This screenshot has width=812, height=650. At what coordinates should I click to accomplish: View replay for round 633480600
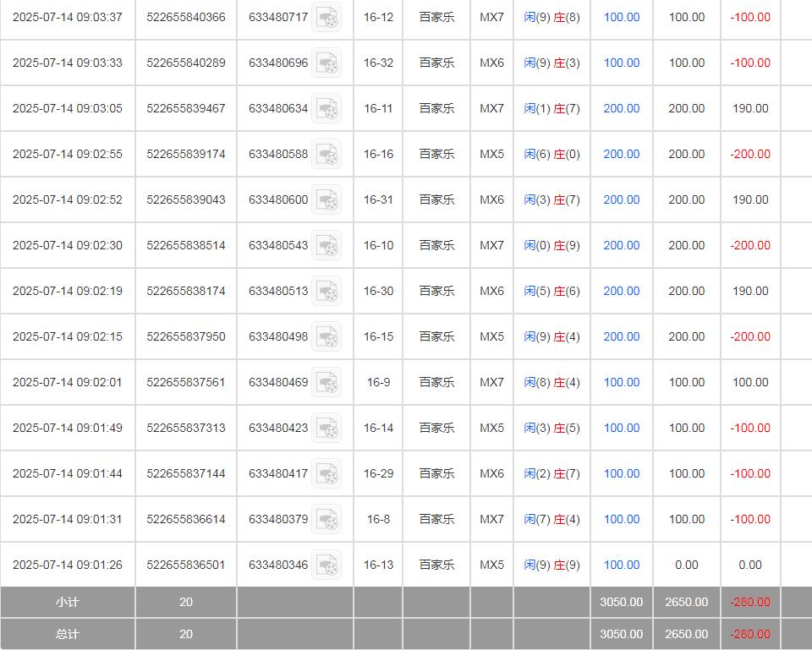(326, 199)
